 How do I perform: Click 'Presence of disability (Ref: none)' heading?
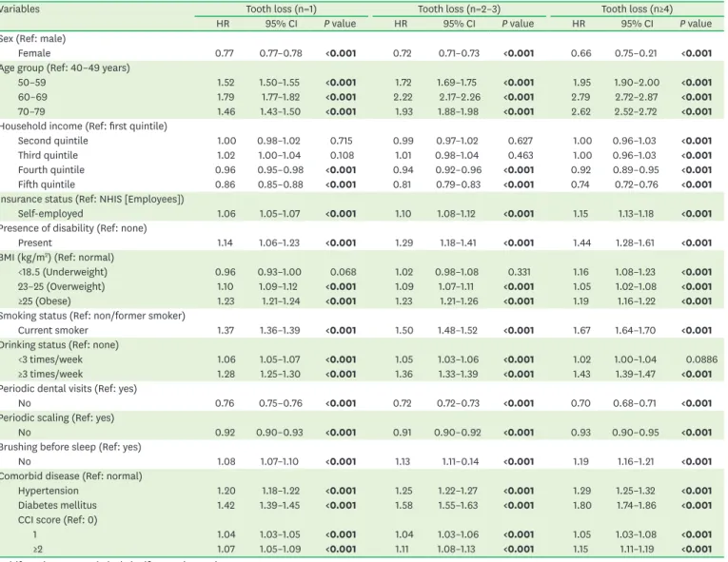tap(73, 228)
